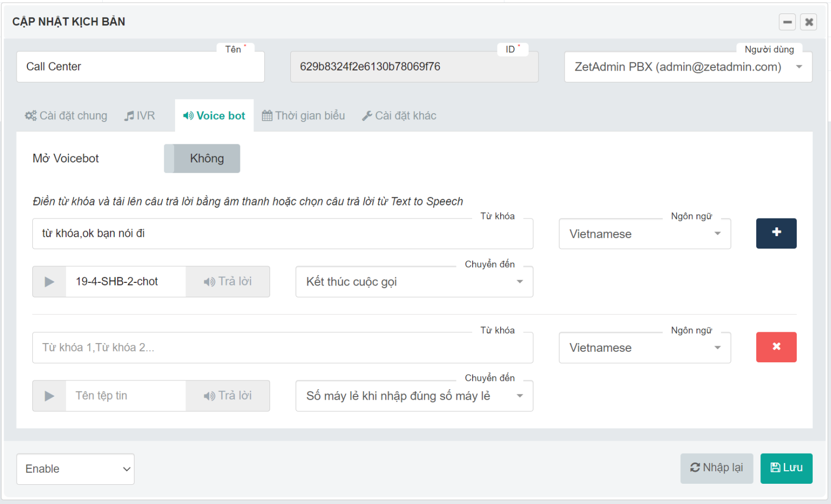831x504 pixels.
Task: Click the Lưu save button
Action: [786, 468]
